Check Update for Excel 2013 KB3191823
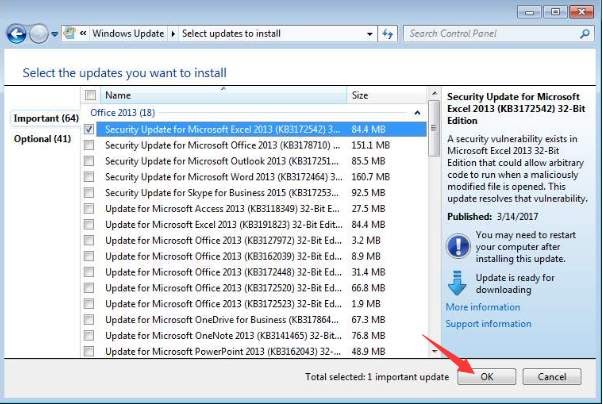The width and height of the screenshot is (603, 404). pyautogui.click(x=89, y=224)
